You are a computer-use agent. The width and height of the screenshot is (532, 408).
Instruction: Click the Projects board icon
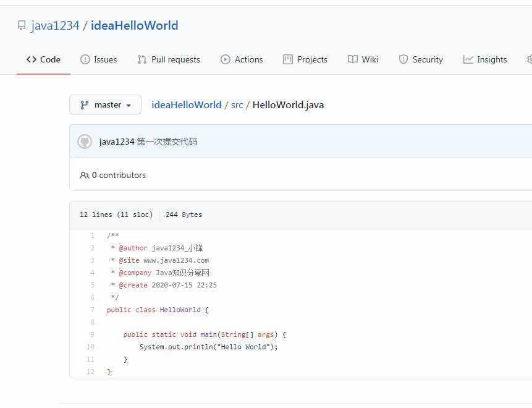(288, 59)
